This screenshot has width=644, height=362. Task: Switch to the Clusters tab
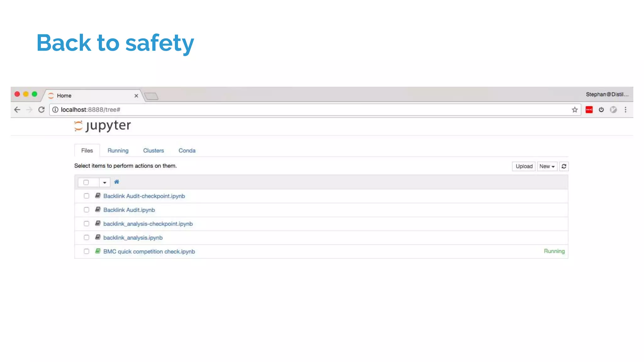[x=153, y=151]
